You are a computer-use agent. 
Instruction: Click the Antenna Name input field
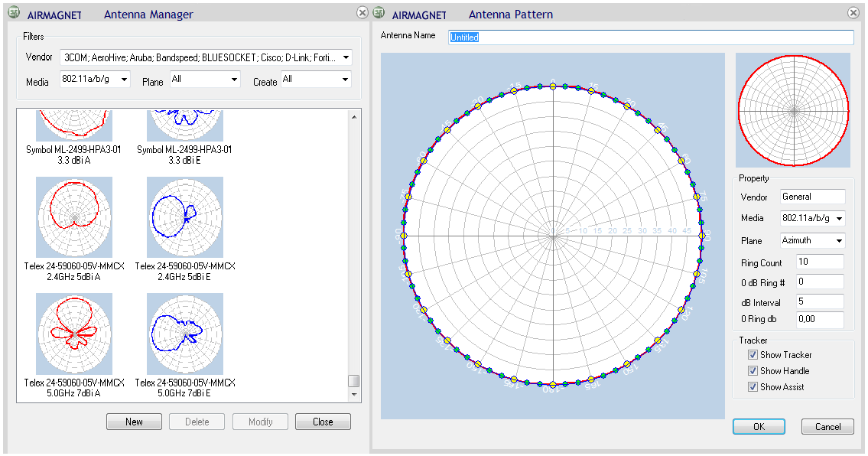coord(651,37)
